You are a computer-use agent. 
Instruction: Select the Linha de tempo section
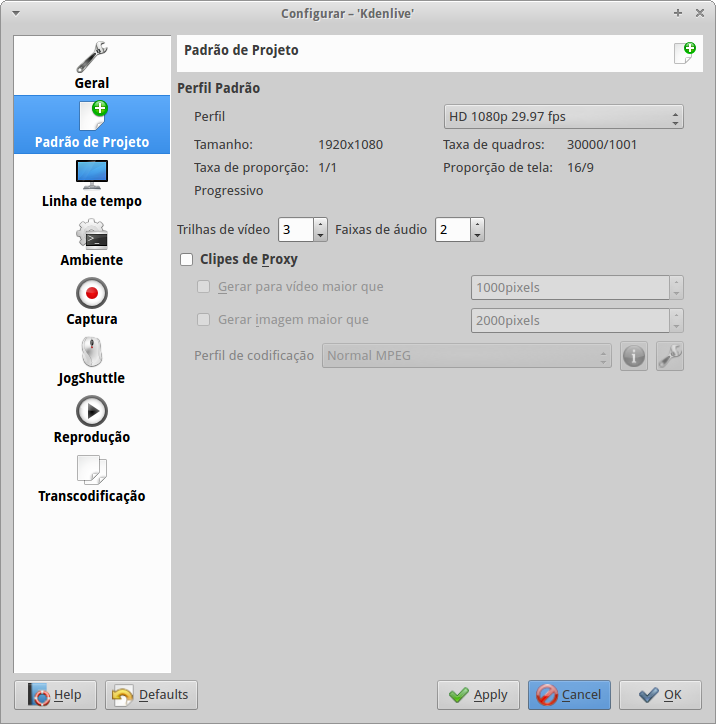click(x=92, y=184)
